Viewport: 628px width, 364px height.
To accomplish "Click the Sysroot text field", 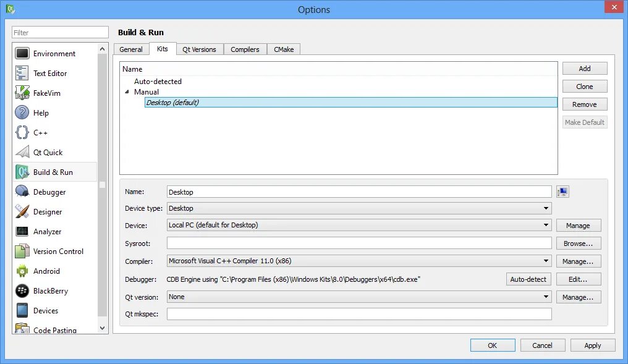I will pos(359,243).
